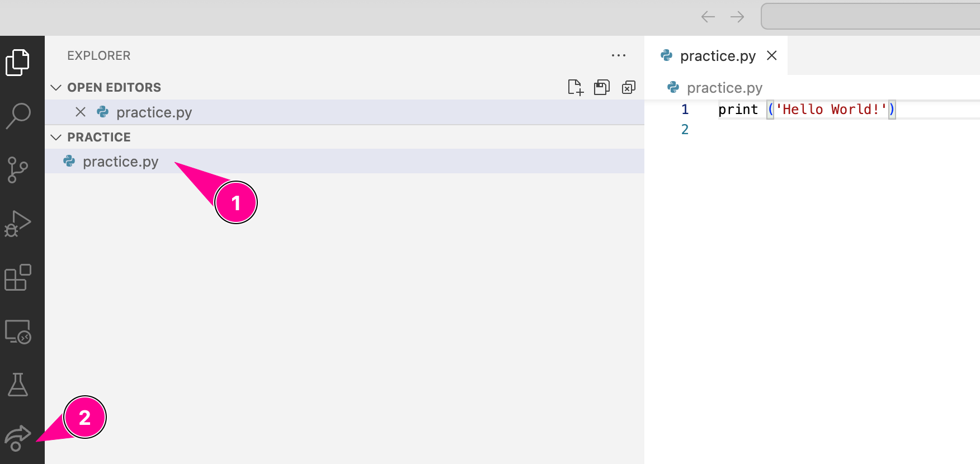Click the Go Back arrow
980x464 pixels.
[x=708, y=17]
